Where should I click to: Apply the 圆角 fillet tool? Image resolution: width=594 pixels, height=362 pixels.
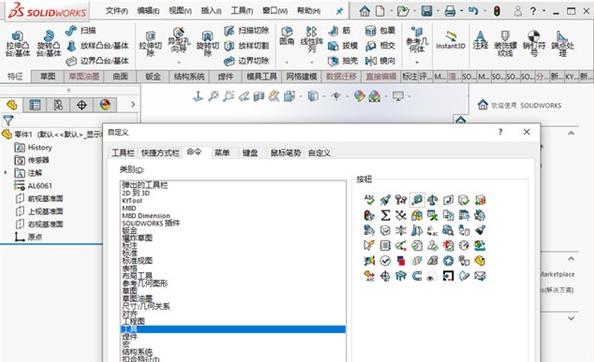point(287,36)
